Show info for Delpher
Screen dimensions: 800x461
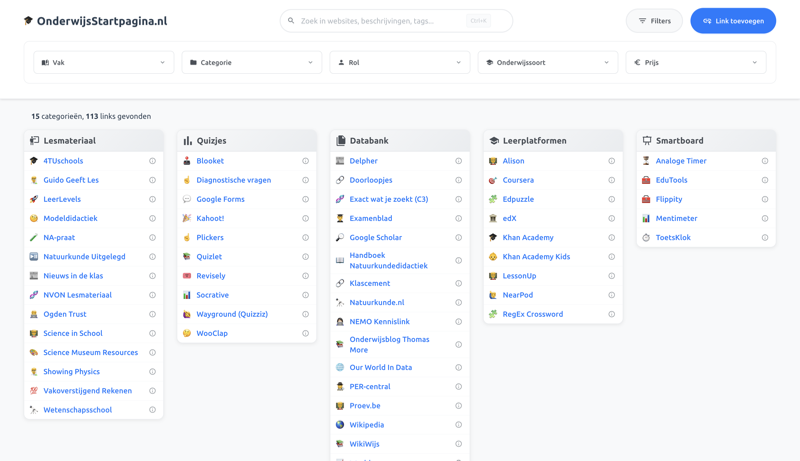tap(458, 161)
